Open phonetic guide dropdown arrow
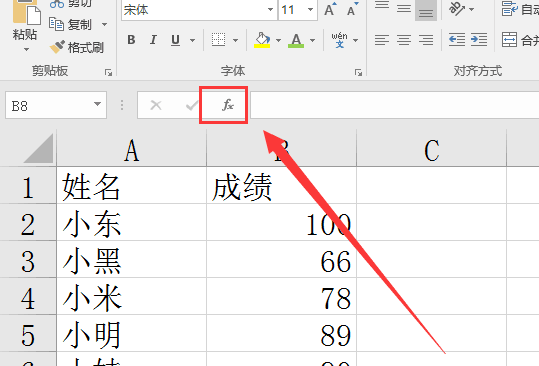539x366 pixels. pos(355,40)
